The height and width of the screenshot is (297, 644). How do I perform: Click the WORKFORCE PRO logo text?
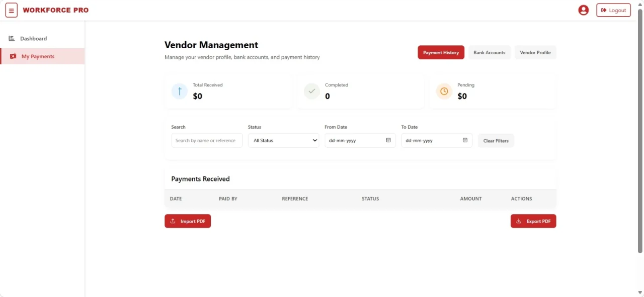click(x=56, y=10)
